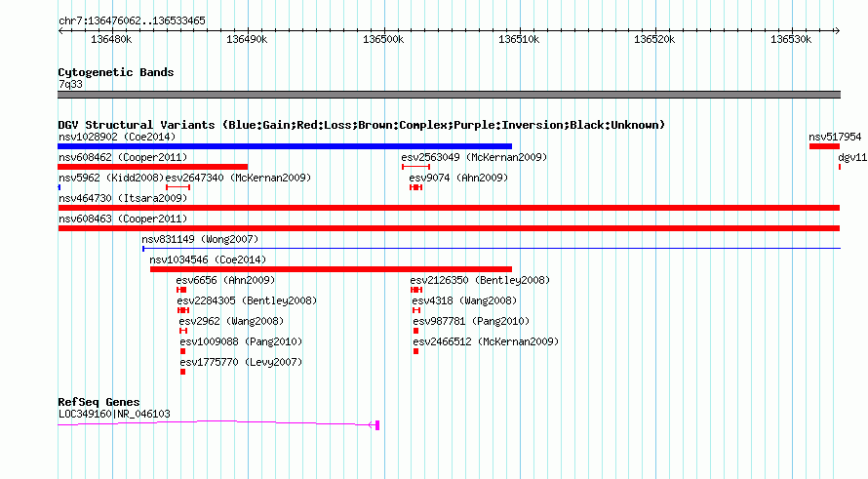Select the 7q33 band label
Viewport: 868px width, 479px height.
[70, 84]
